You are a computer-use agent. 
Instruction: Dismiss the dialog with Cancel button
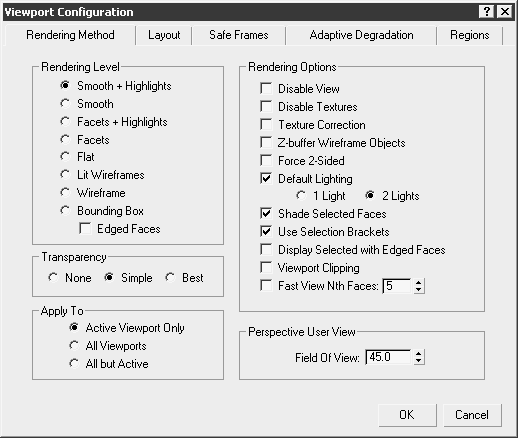(472, 415)
